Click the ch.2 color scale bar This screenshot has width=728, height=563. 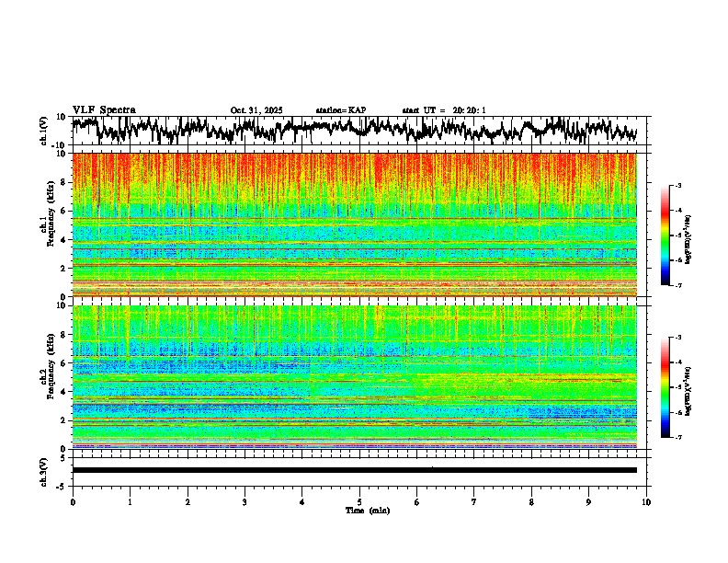click(x=665, y=387)
